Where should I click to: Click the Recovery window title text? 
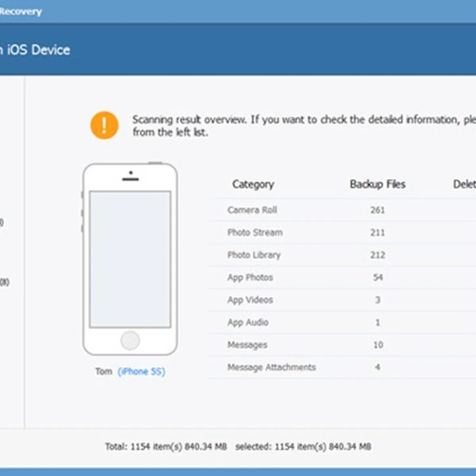[21, 12]
